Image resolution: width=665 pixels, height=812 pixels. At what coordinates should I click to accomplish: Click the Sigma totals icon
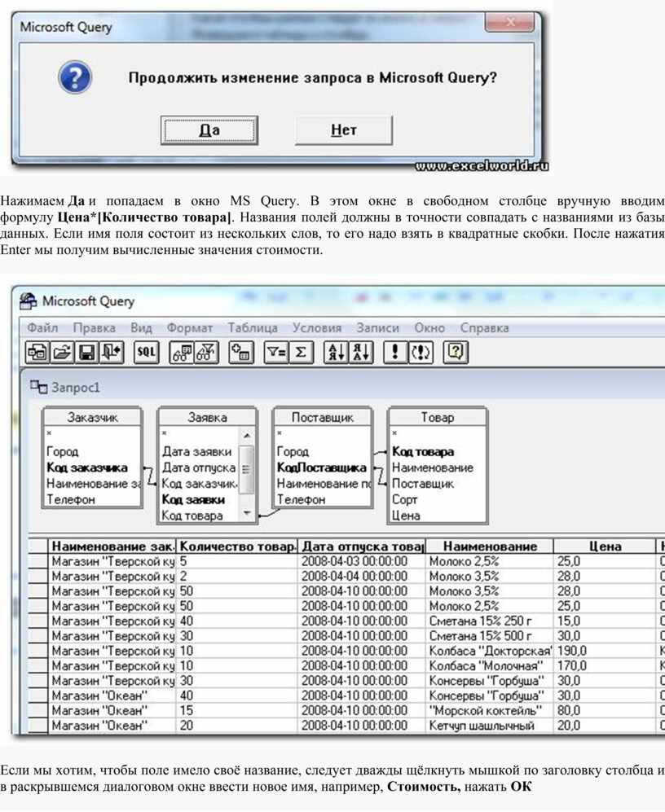[x=301, y=353]
